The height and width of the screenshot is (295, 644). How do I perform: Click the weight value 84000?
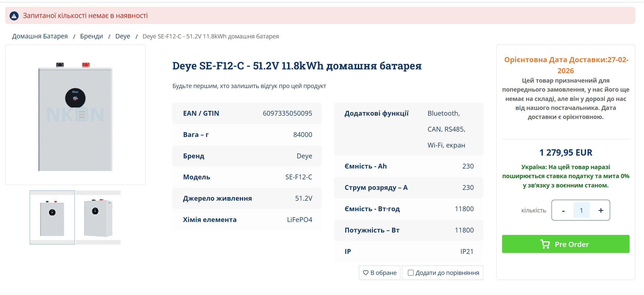(303, 135)
